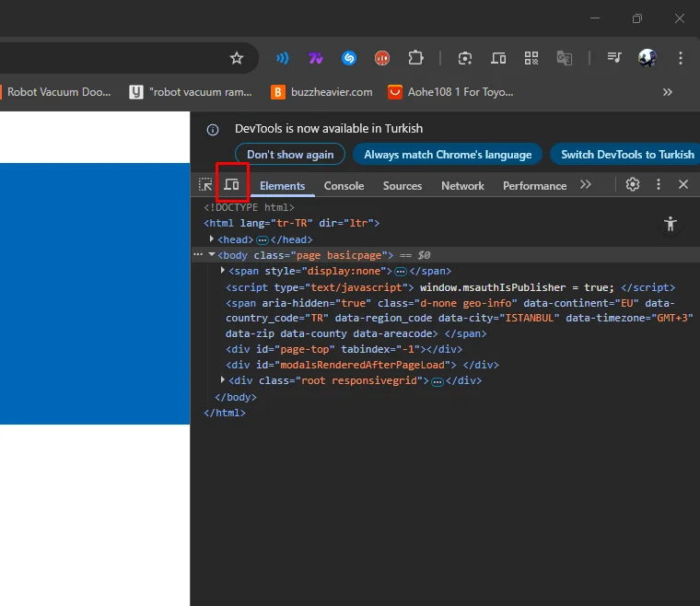700x606 pixels.
Task: Open the Shazam extension icon
Action: point(349,58)
